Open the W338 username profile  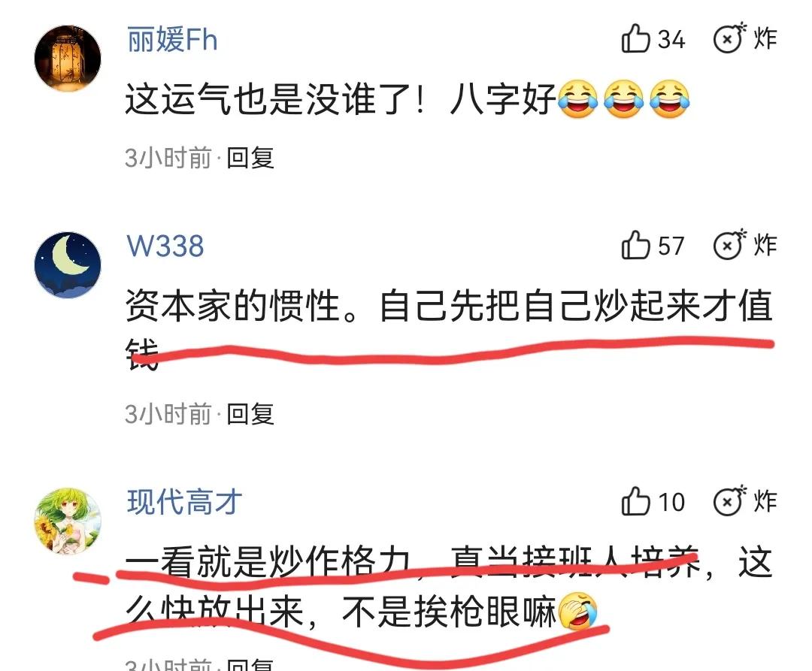[x=165, y=246]
